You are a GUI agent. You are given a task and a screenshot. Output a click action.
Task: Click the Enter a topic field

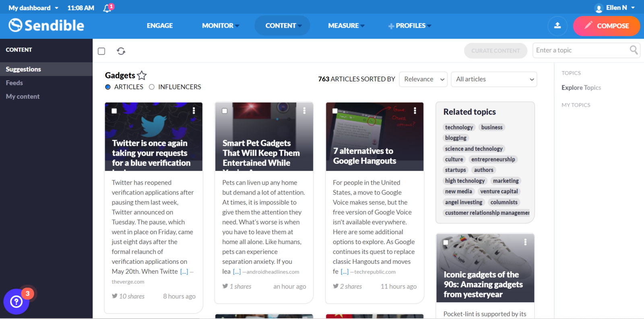[581, 50]
